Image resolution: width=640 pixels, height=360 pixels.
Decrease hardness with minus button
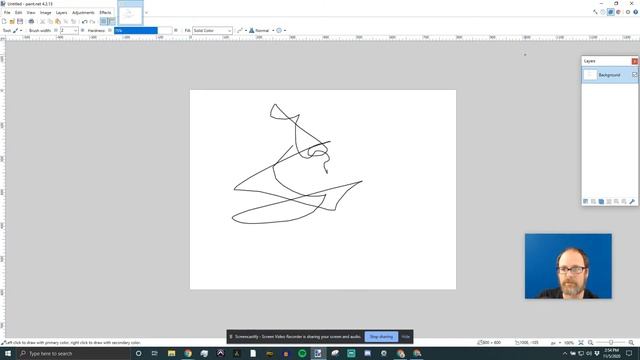[110, 31]
